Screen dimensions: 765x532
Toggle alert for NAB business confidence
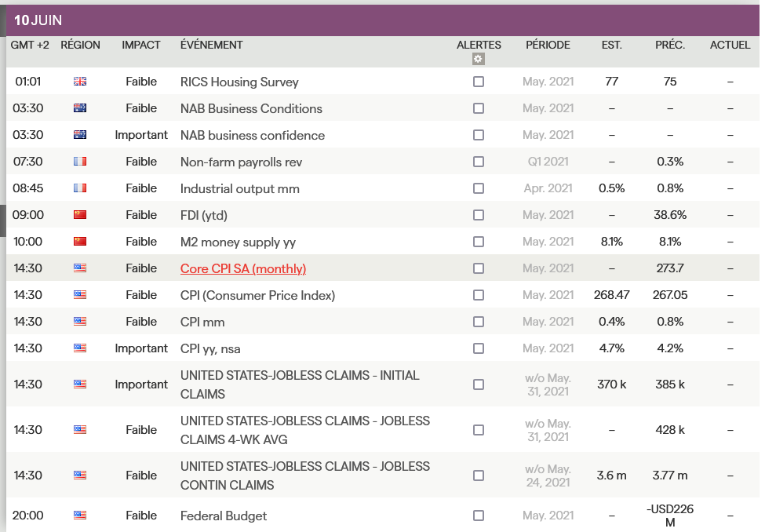[x=479, y=135]
